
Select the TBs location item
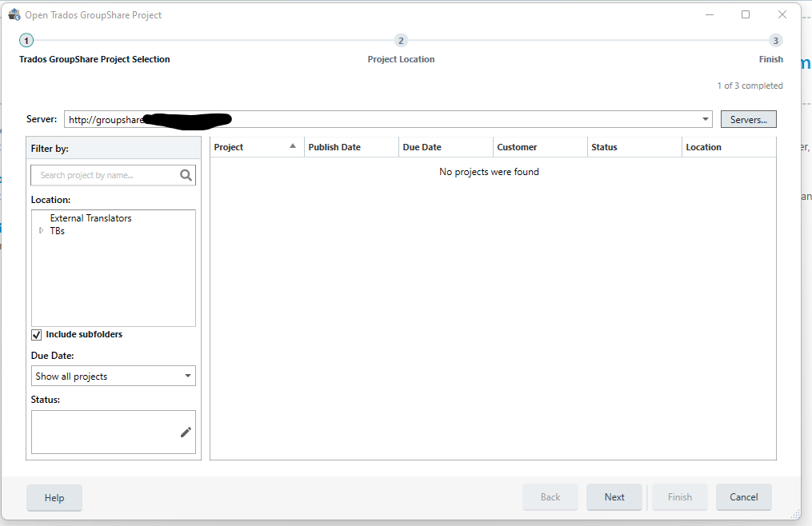(x=57, y=231)
